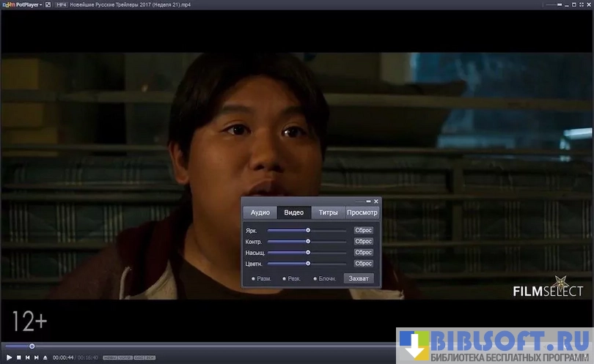Click the video seek bar position handle
The height and width of the screenshot is (364, 594).
point(32,346)
